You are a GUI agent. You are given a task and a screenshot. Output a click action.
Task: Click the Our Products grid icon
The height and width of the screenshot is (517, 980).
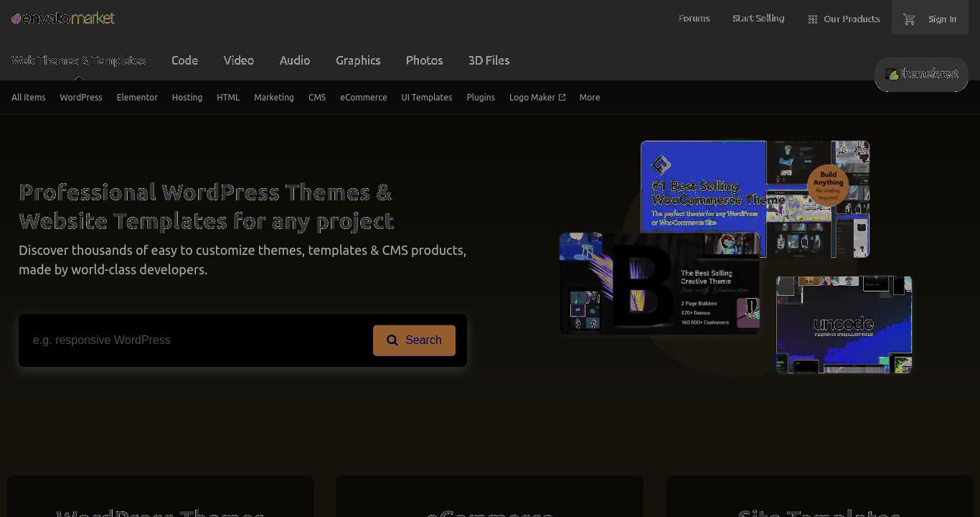813,19
